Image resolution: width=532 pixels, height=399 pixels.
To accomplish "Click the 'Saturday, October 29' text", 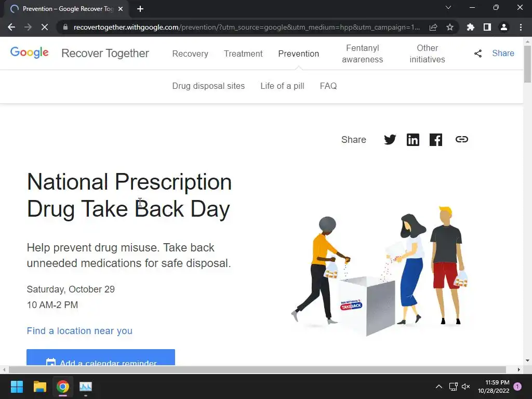I will point(71,289).
